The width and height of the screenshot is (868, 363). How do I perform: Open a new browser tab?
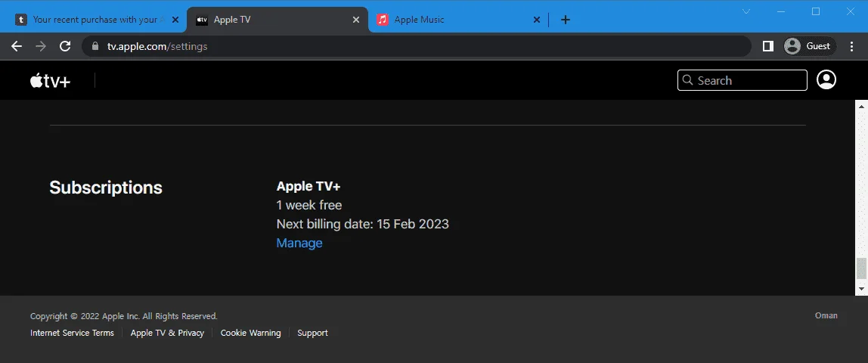[566, 20]
